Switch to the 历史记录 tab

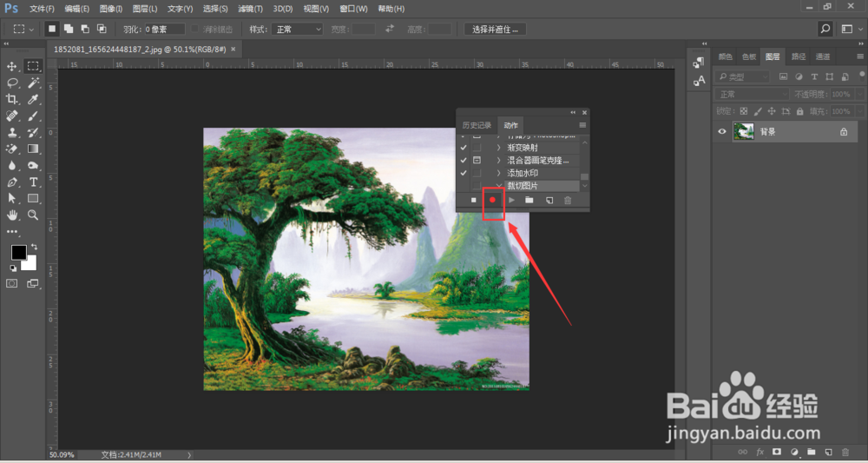tap(477, 125)
